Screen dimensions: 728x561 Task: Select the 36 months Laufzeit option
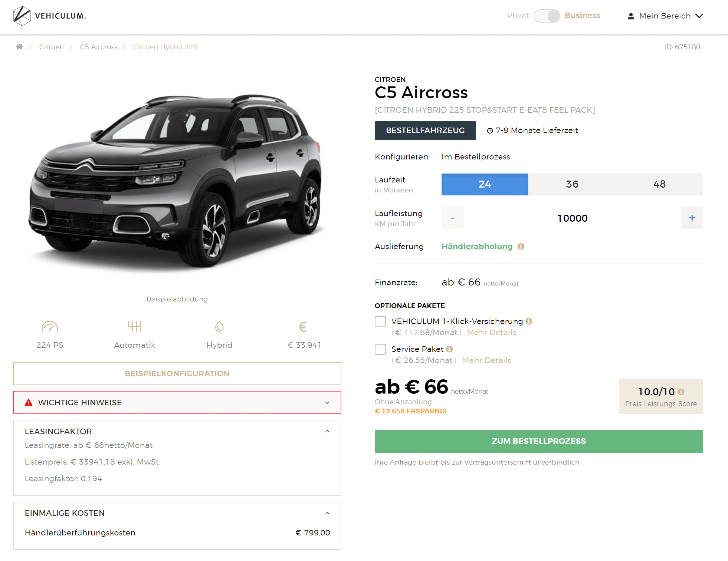pos(572,184)
